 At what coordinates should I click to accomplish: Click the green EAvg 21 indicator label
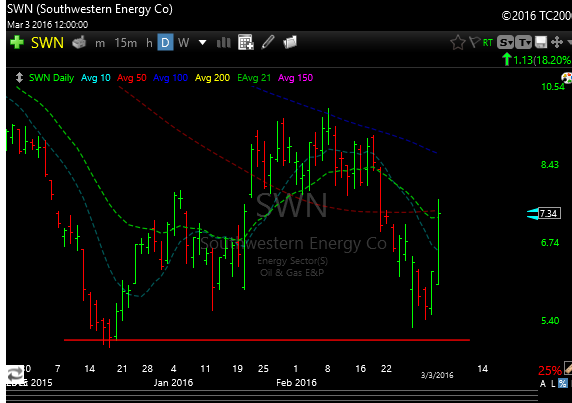tap(254, 78)
